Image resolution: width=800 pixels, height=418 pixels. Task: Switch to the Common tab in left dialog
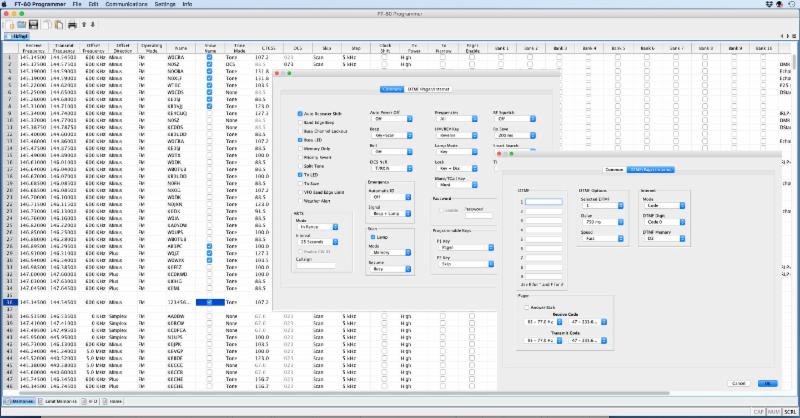point(392,89)
